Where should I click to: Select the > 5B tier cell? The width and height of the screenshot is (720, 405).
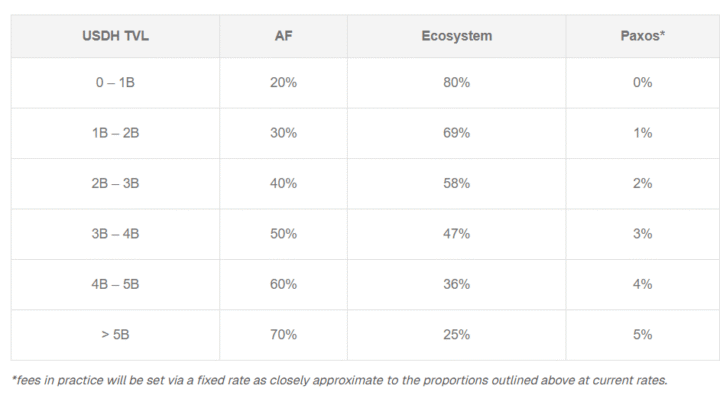coord(115,335)
